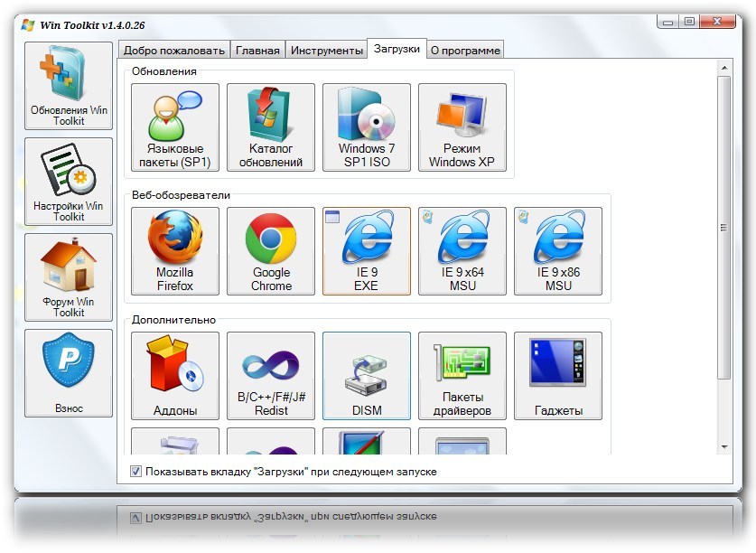Click the Google Chrome icon
Viewport: 756px width, 553px height.
[271, 251]
